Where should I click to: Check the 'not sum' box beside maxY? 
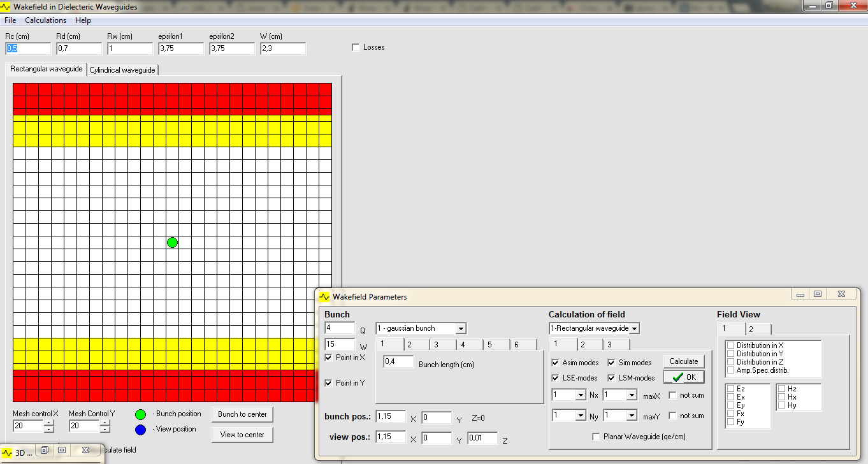click(x=672, y=416)
